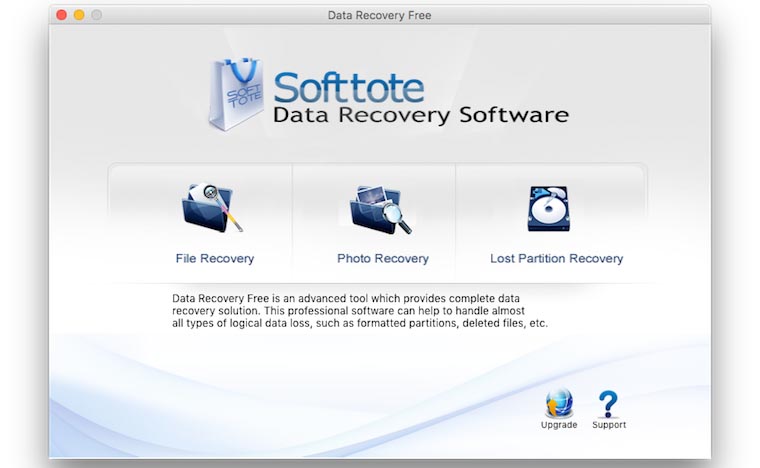Launch Lost Partition Recovery disk icon
760x468 pixels.
[549, 208]
